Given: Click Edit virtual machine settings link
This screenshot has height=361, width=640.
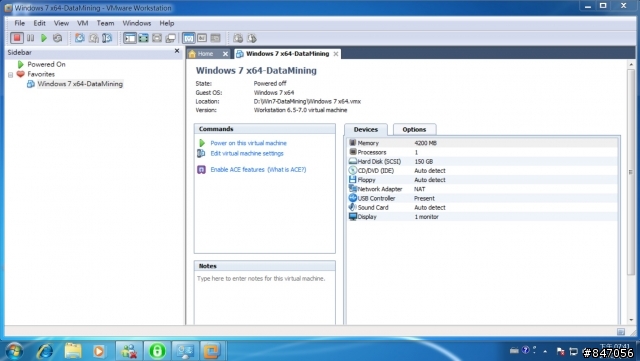Looking at the screenshot, I should click(247, 154).
